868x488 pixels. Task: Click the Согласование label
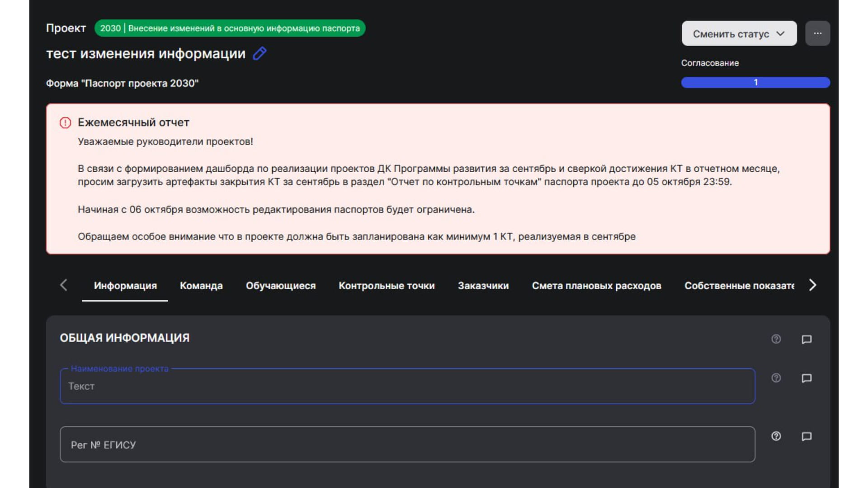click(x=710, y=63)
